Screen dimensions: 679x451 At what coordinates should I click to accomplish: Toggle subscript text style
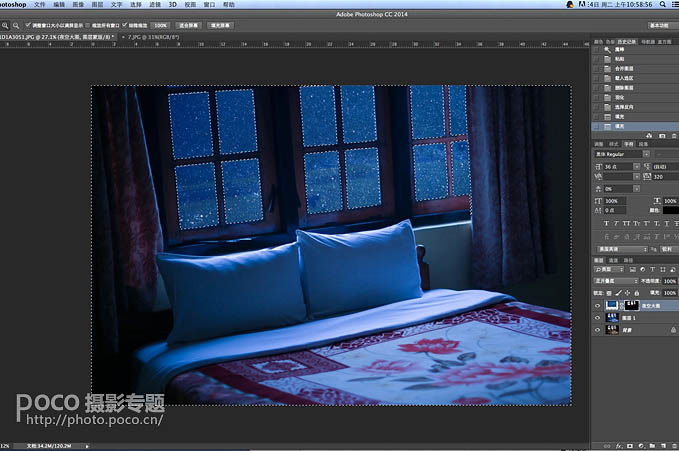point(656,224)
